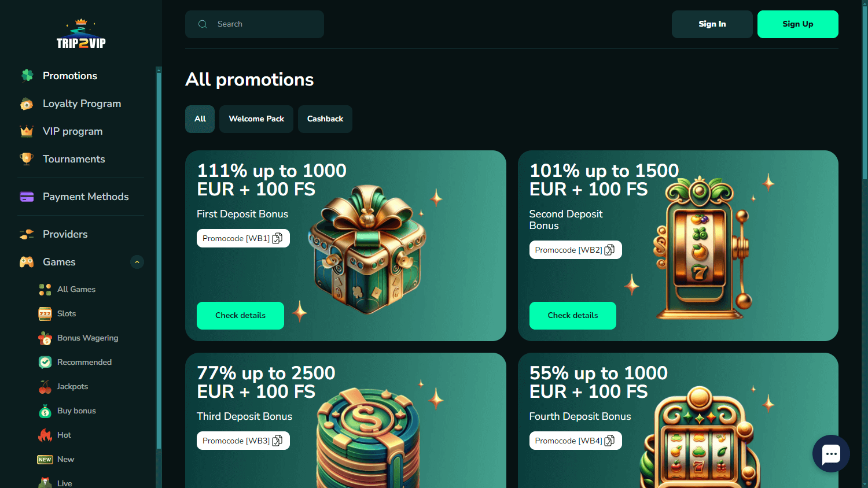This screenshot has height=488, width=868.
Task: Select the All promotions tab
Action: pos(200,119)
